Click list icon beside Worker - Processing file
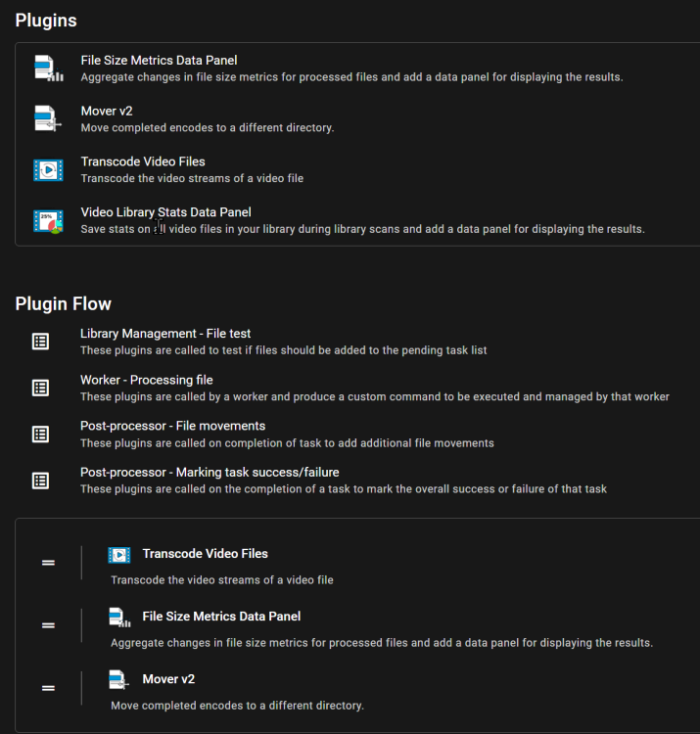The height and width of the screenshot is (734, 700). (x=41, y=388)
